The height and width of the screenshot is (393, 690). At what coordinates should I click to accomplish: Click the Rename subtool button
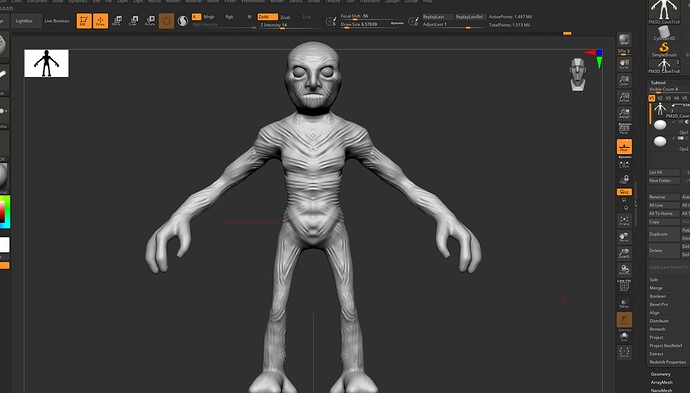point(664,197)
